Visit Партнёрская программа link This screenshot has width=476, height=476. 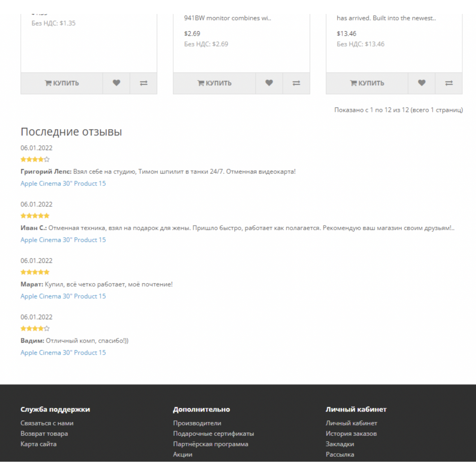click(x=210, y=444)
